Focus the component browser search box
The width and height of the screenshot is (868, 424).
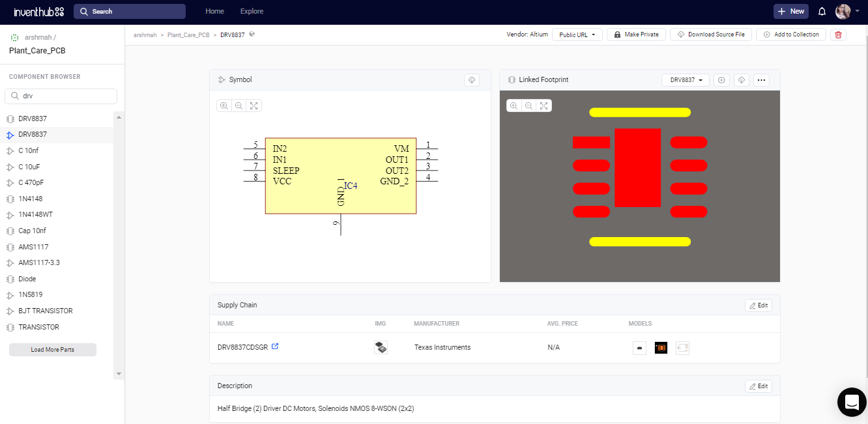(x=61, y=96)
